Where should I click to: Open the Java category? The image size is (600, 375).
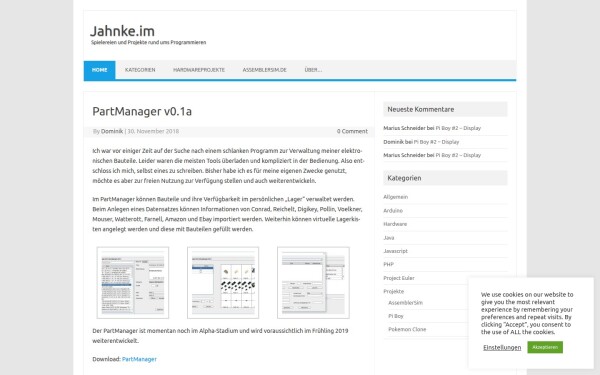(389, 238)
